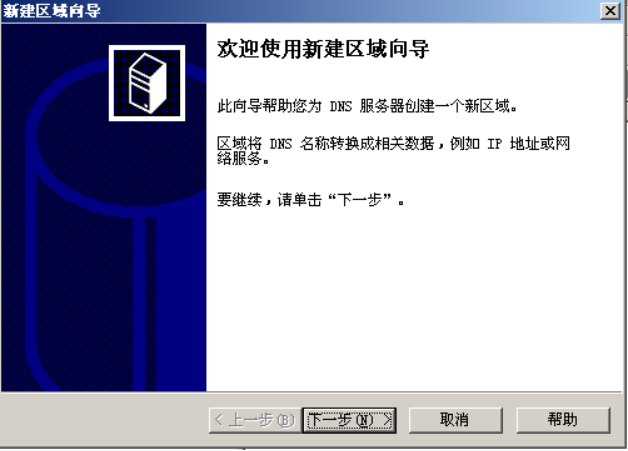
Task: Click the white server tower icon
Action: tap(147, 83)
